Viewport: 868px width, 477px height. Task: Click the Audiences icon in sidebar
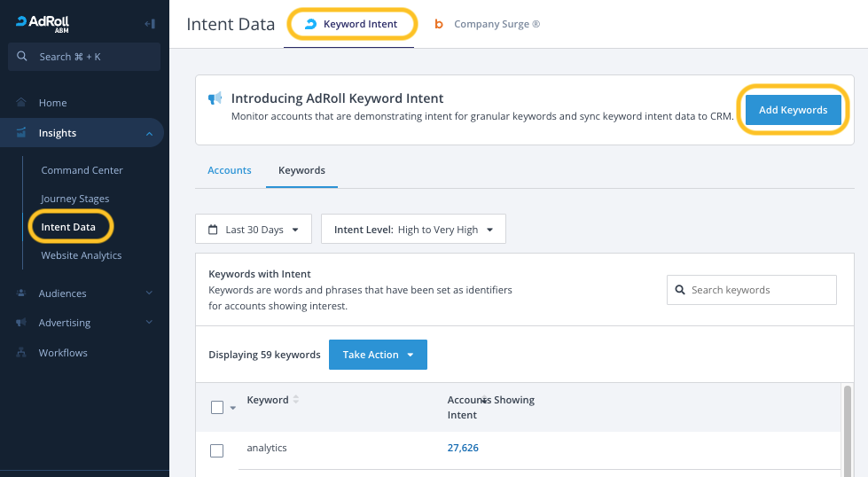click(x=21, y=293)
